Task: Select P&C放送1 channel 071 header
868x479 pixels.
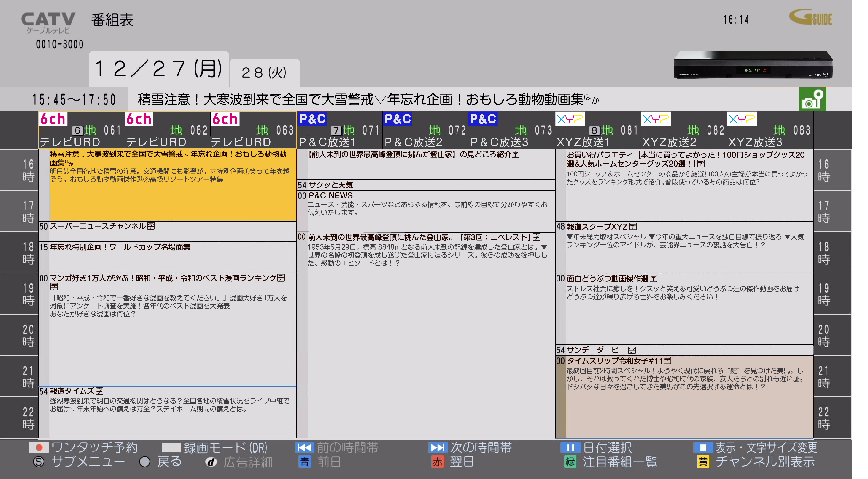Action: coord(339,131)
